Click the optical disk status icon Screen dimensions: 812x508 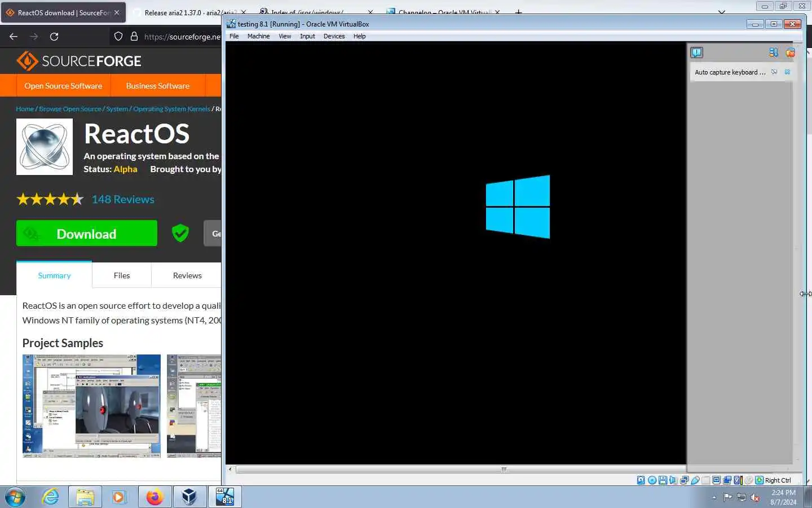point(652,480)
